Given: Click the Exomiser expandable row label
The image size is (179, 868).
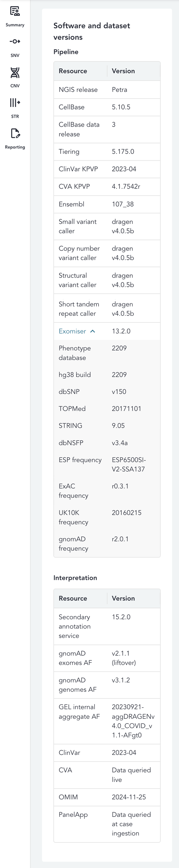Looking at the screenshot, I should (x=72, y=331).
